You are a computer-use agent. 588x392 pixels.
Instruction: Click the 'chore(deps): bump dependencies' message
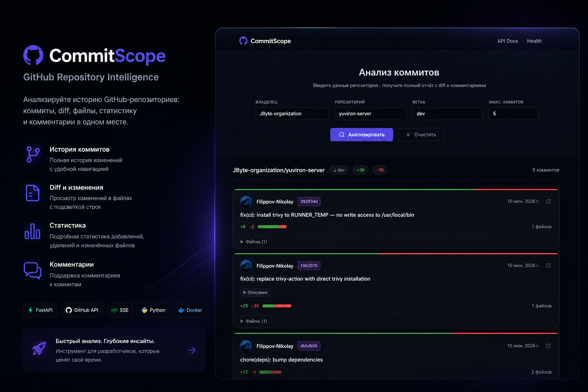pyautogui.click(x=281, y=359)
